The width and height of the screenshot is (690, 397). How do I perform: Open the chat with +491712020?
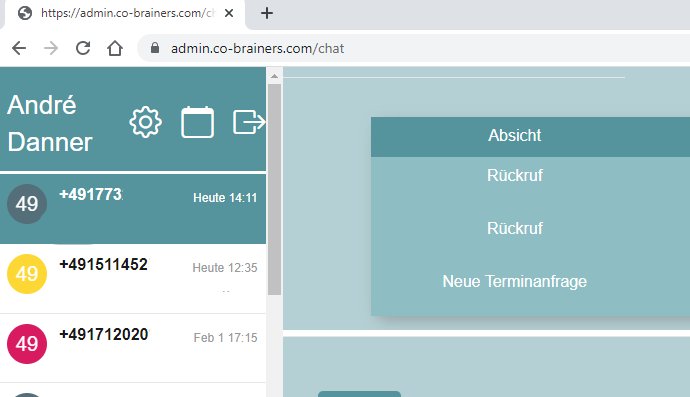pyautogui.click(x=133, y=348)
